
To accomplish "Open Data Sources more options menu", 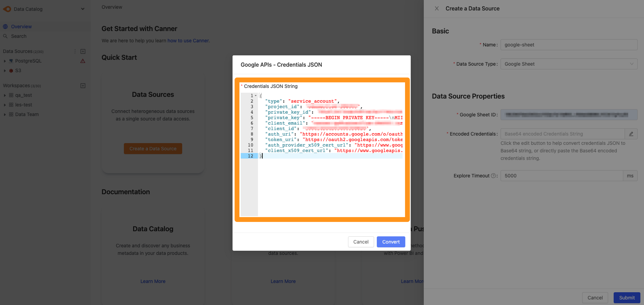I will (75, 51).
